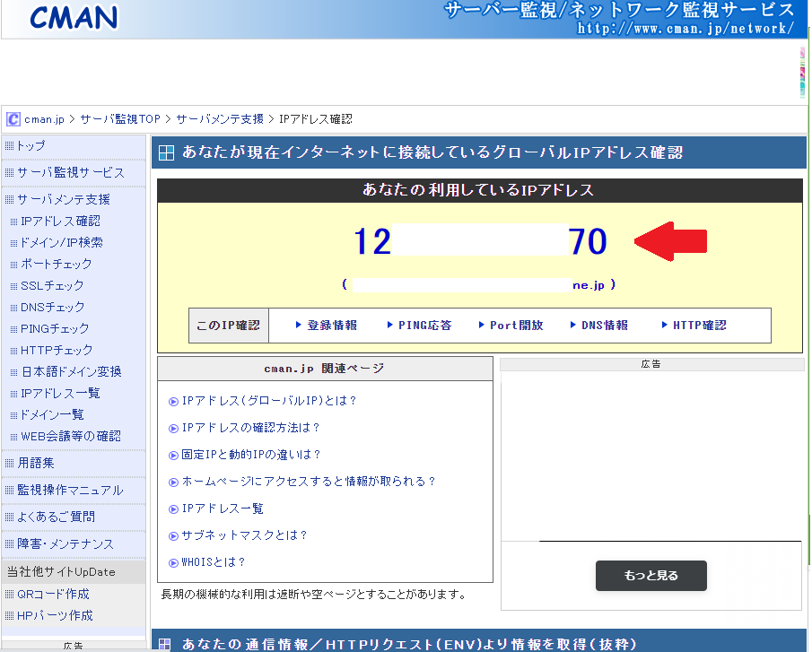Screen dimensions: 812x652
Task: Click the PING応答 link for this IP
Action: (424, 326)
